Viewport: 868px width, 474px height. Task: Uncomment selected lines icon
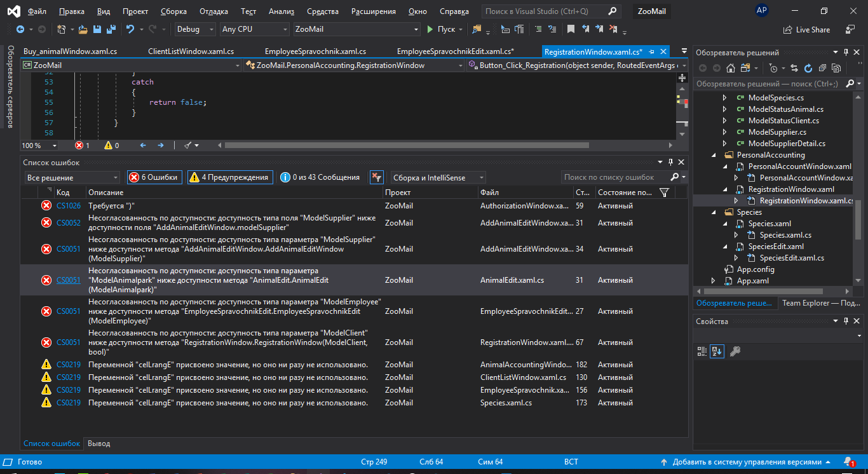click(552, 29)
